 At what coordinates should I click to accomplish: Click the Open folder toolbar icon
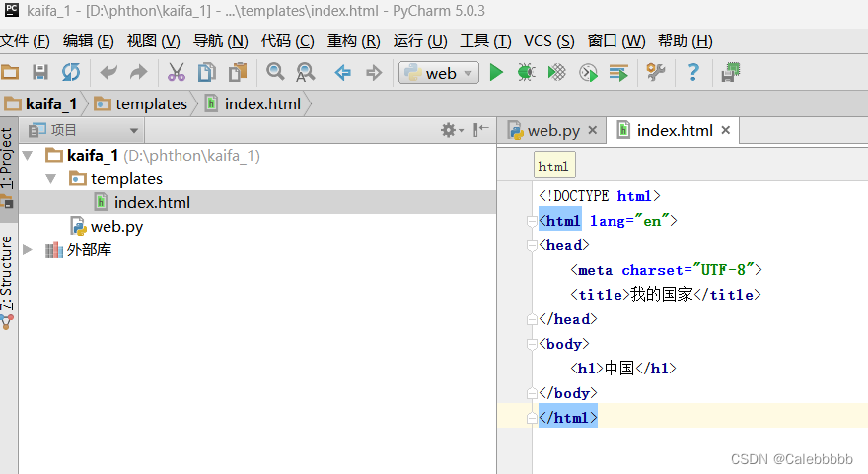pos(10,73)
